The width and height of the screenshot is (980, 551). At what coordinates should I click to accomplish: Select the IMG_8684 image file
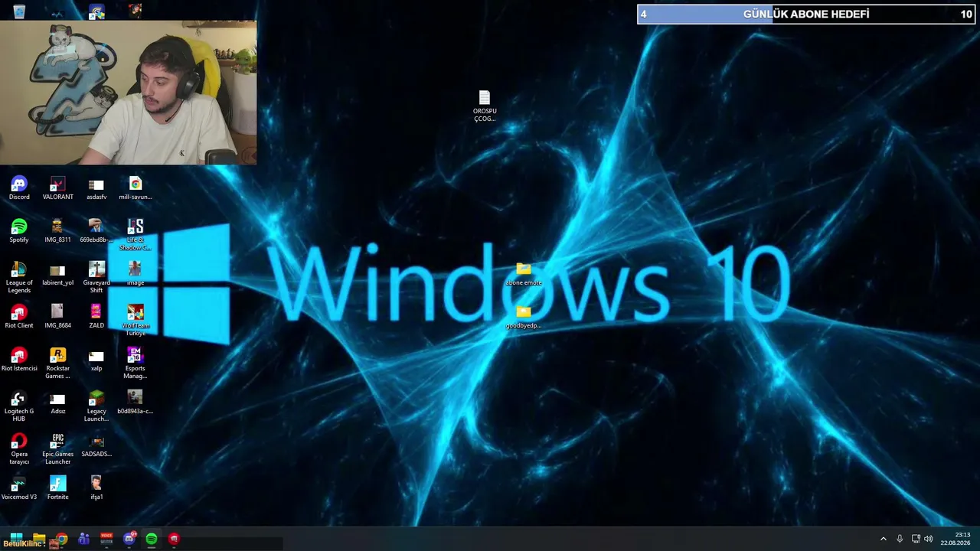(x=57, y=317)
